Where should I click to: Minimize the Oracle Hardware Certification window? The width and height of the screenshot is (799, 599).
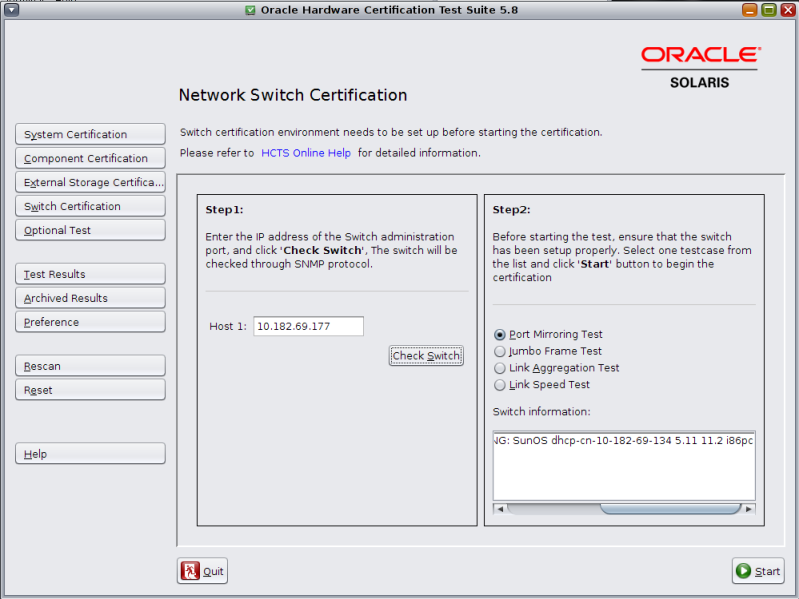(x=750, y=10)
